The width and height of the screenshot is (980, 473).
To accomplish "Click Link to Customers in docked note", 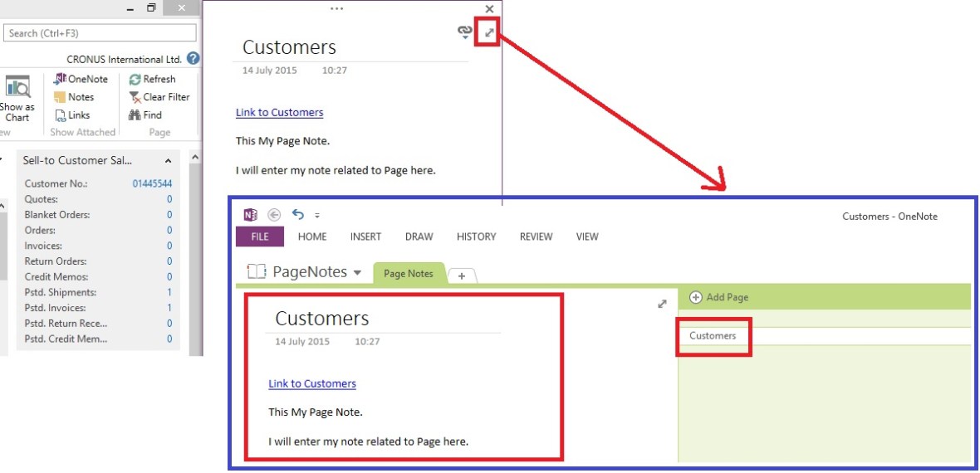I will (x=279, y=113).
